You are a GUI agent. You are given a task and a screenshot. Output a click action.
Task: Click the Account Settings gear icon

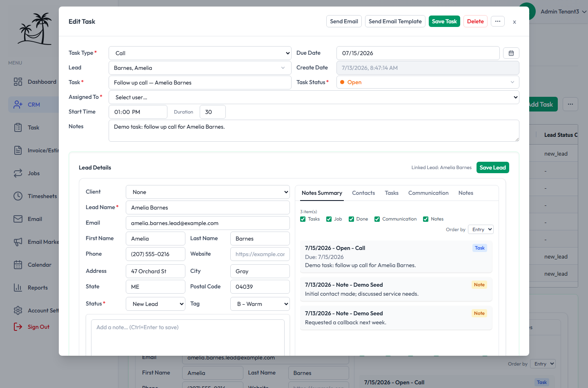[18, 310]
